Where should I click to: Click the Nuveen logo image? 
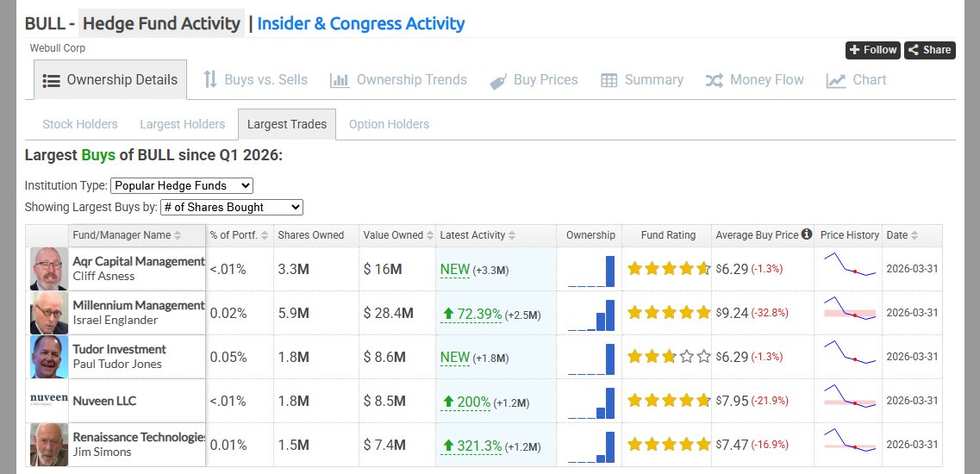[x=49, y=398]
